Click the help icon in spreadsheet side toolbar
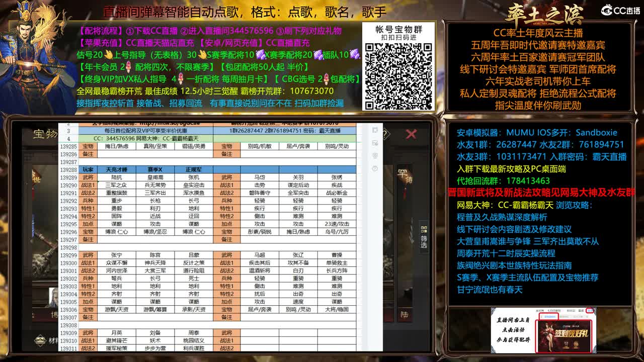This screenshot has width=644, height=362. tap(375, 168)
